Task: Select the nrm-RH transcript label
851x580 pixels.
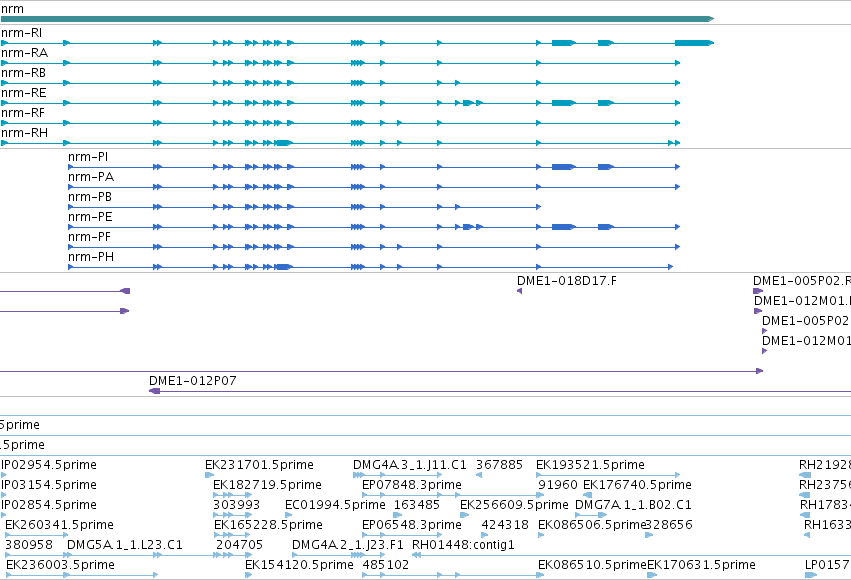Action: (24, 133)
